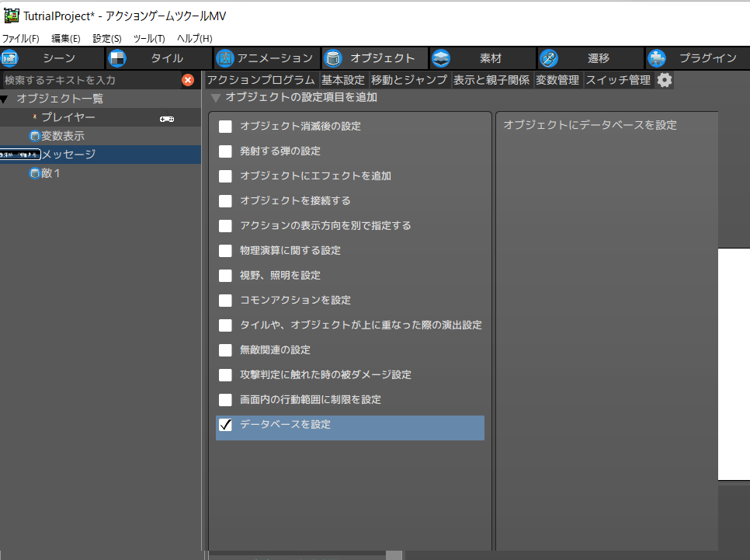The height and width of the screenshot is (560, 750).
Task: Click the アニメーション toolbar label
Action: (275, 58)
